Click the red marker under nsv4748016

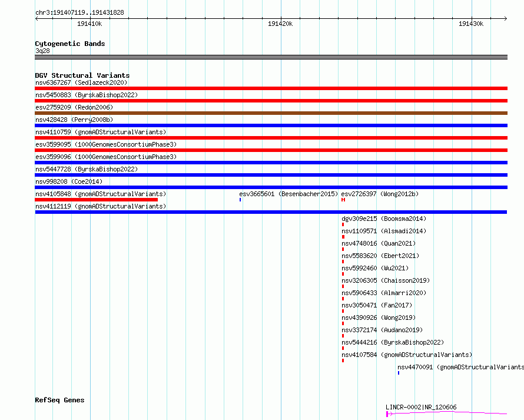point(343,249)
